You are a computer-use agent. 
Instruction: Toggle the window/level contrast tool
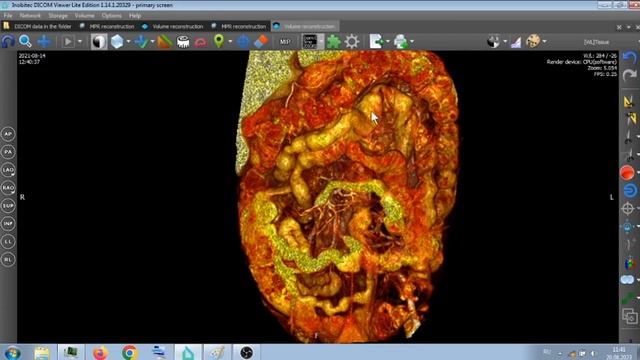click(99, 42)
